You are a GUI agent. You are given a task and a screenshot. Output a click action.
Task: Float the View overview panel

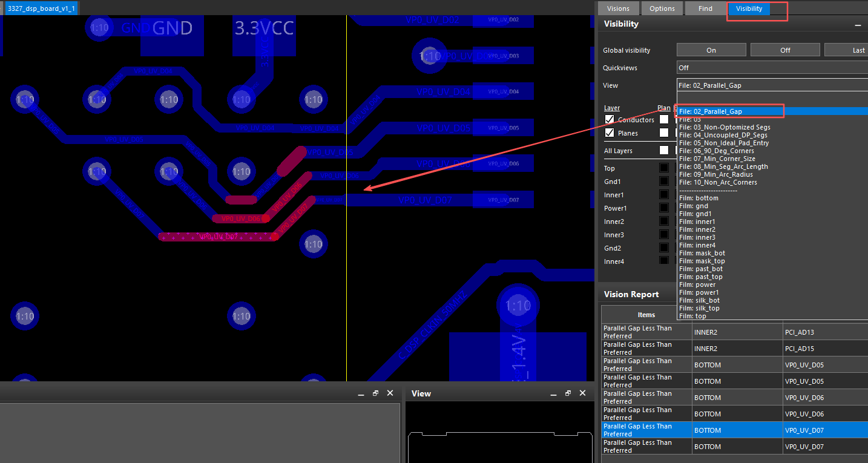point(568,393)
